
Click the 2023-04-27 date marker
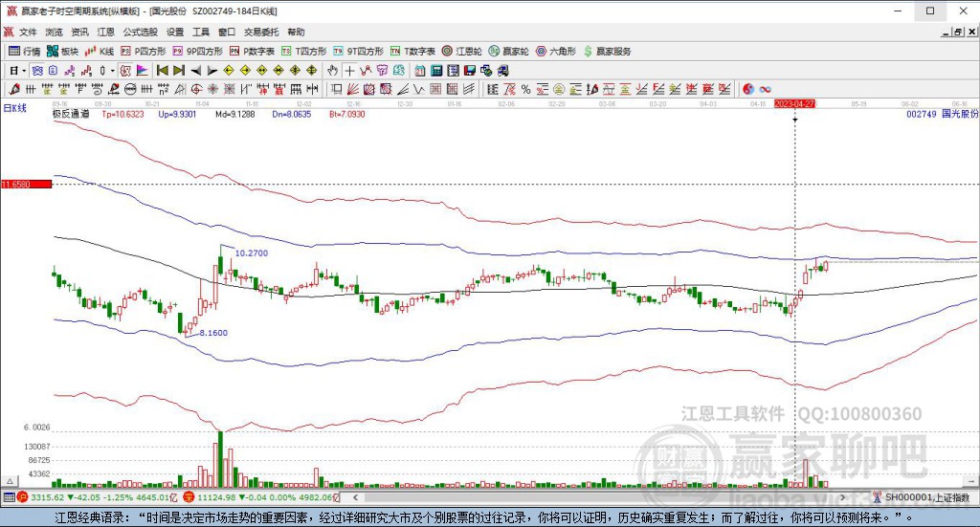795,103
